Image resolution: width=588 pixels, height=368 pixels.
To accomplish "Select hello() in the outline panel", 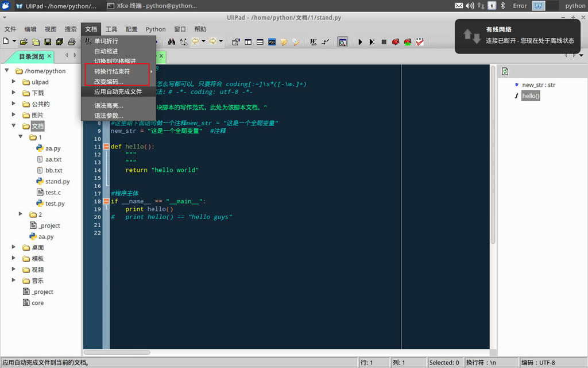I will coord(531,96).
